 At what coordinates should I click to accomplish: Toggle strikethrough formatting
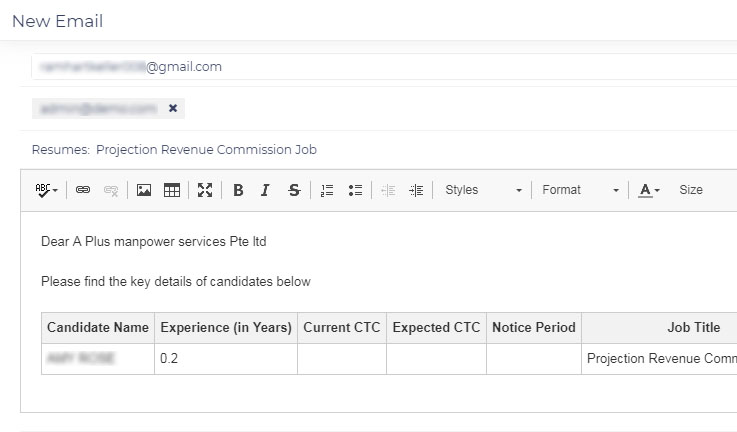pos(293,190)
